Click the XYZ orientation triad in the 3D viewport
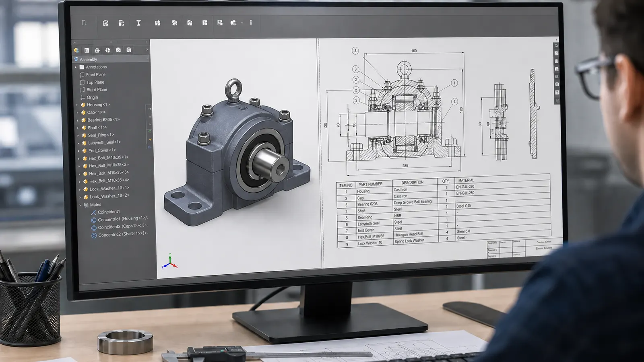This screenshot has width=644, height=362. click(x=170, y=261)
